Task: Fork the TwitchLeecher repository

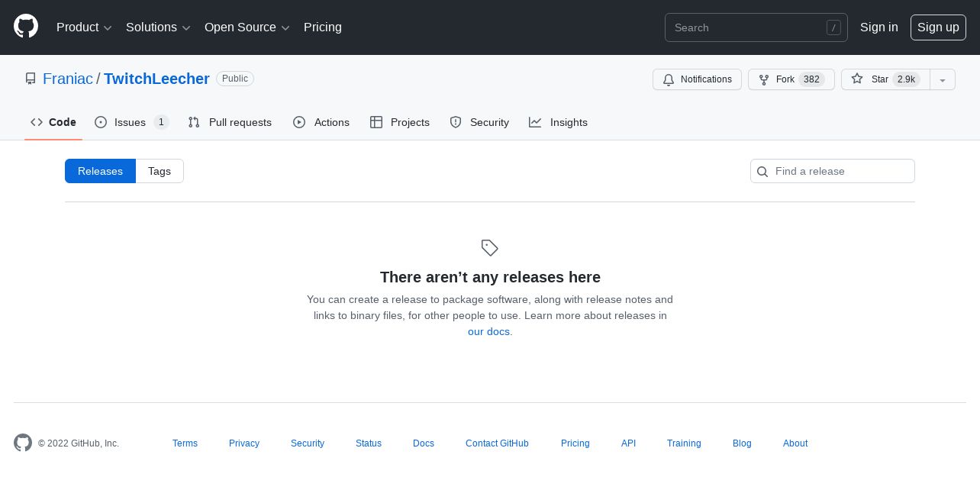Action: click(x=791, y=79)
